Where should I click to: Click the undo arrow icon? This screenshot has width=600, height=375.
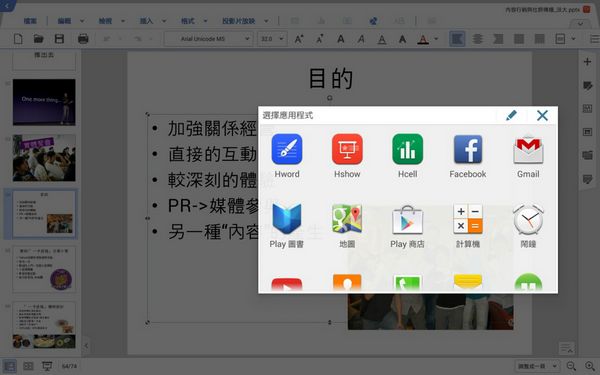tap(107, 39)
